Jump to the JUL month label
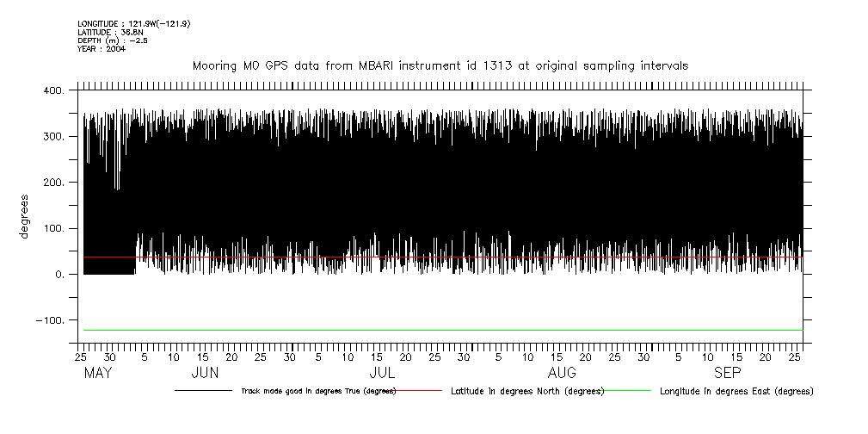Viewport: 868px width, 434px height. point(381,374)
